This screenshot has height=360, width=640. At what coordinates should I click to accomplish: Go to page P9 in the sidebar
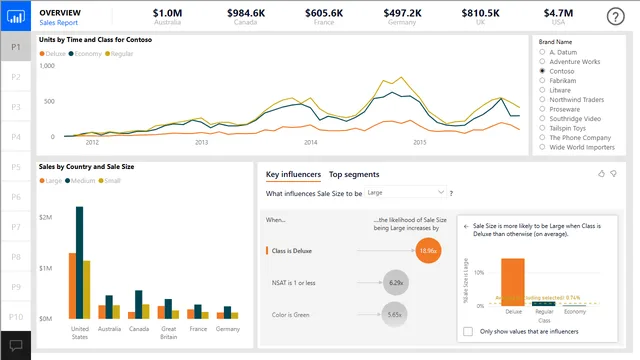pos(16,287)
